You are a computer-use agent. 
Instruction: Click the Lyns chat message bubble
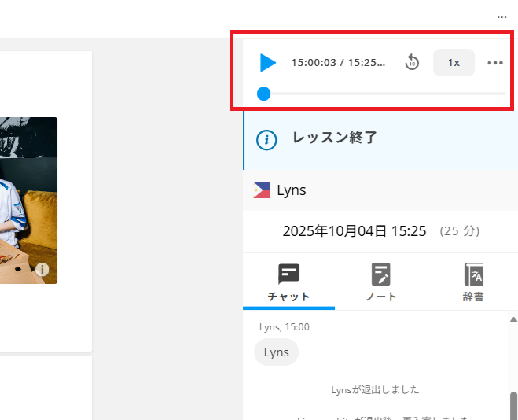(x=276, y=352)
